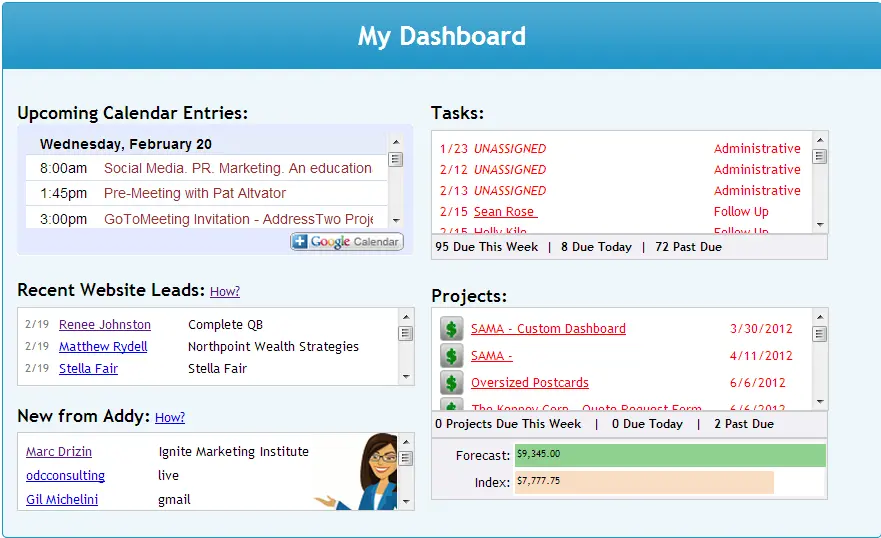The width and height of the screenshot is (881, 538).
Task: Click 0 Projects Due This Week filter
Action: pyautogui.click(x=508, y=424)
